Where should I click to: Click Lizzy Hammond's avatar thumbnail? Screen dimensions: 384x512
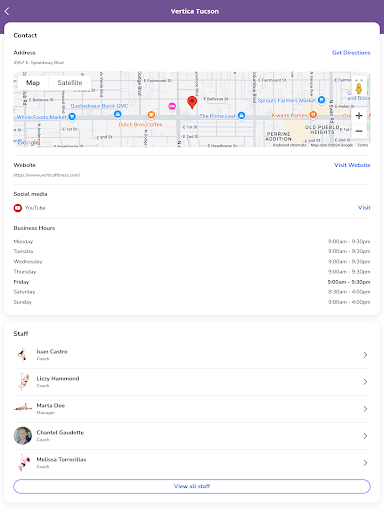23,382
